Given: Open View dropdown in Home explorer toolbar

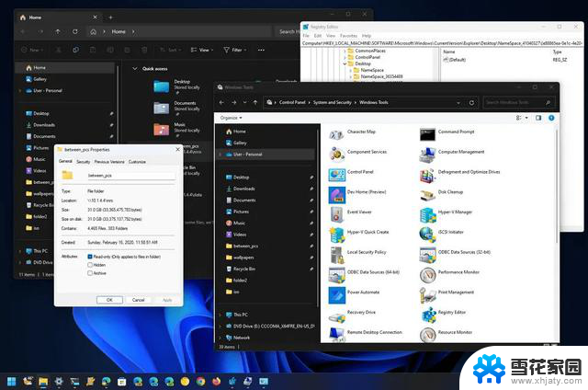Looking at the screenshot, I should point(202,50).
